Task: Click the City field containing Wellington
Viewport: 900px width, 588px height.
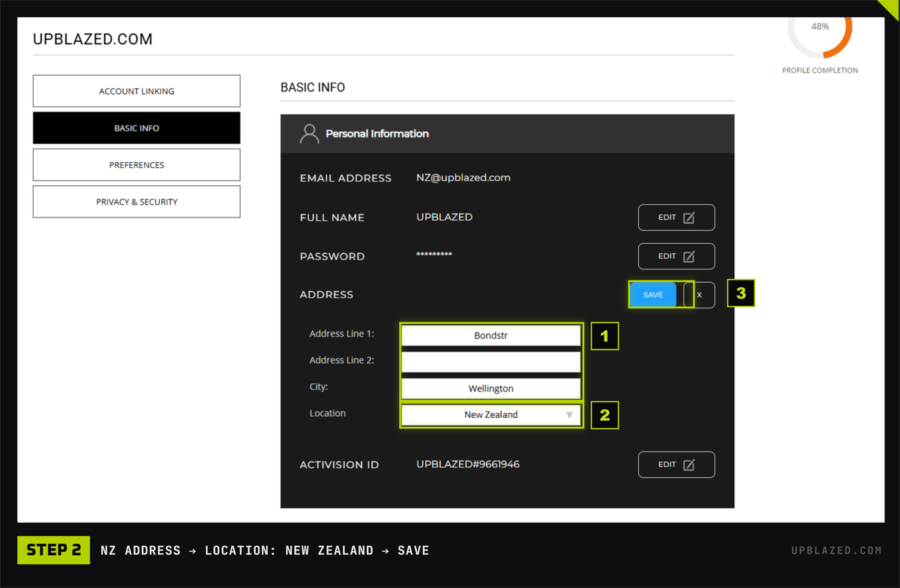Action: (x=491, y=388)
